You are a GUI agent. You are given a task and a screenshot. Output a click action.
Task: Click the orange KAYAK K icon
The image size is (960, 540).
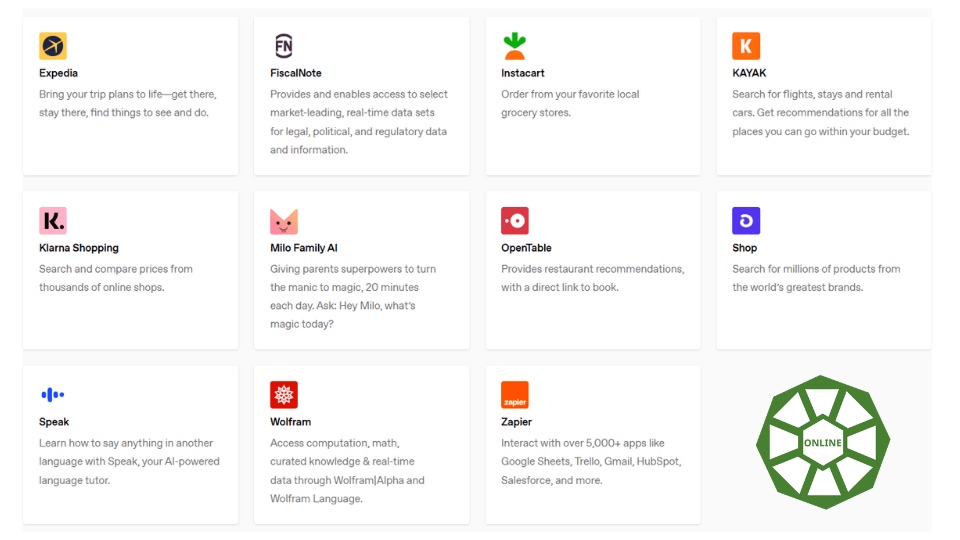(x=746, y=46)
